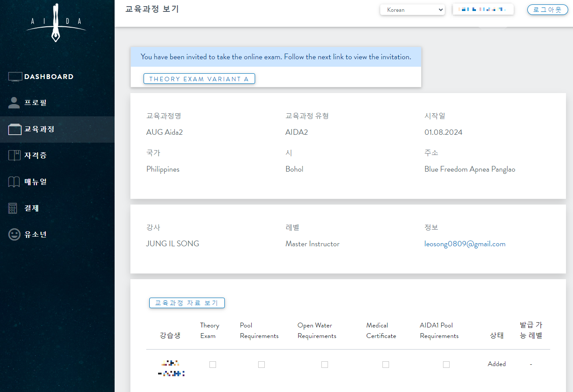Click the 자격증 certificate book icon
The height and width of the screenshot is (392, 573).
[x=14, y=155]
